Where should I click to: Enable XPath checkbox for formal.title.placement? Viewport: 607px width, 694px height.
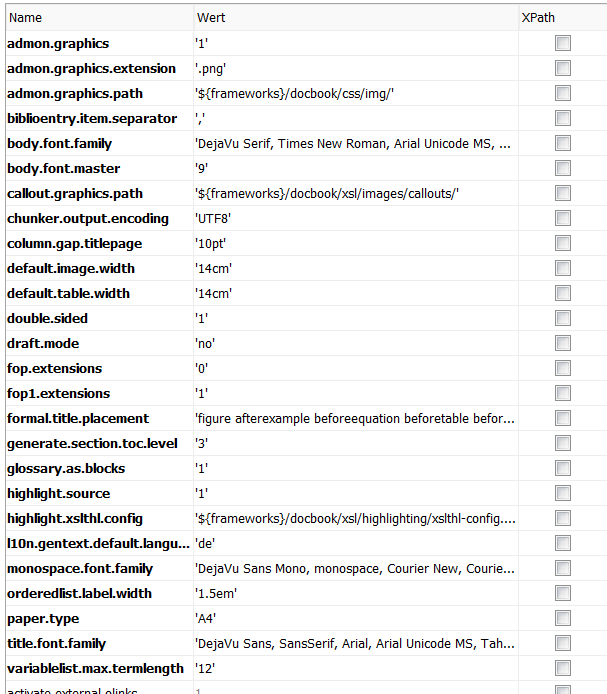[563, 418]
